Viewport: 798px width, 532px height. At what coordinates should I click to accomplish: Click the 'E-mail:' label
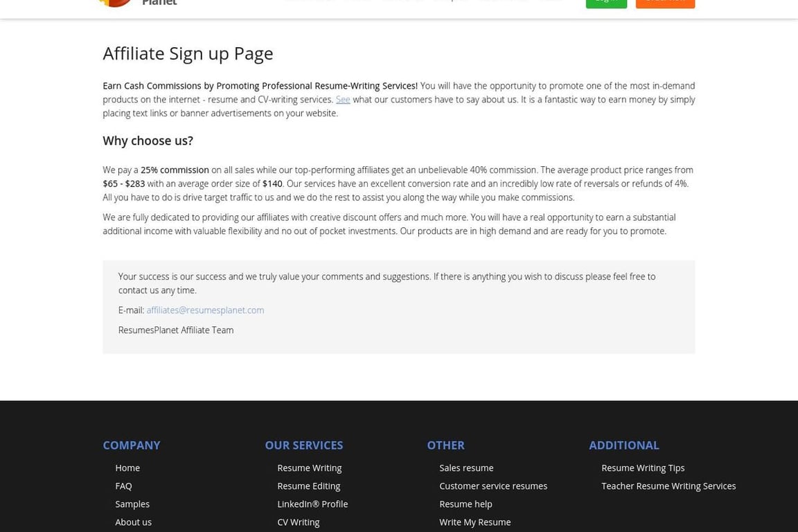pyautogui.click(x=132, y=310)
